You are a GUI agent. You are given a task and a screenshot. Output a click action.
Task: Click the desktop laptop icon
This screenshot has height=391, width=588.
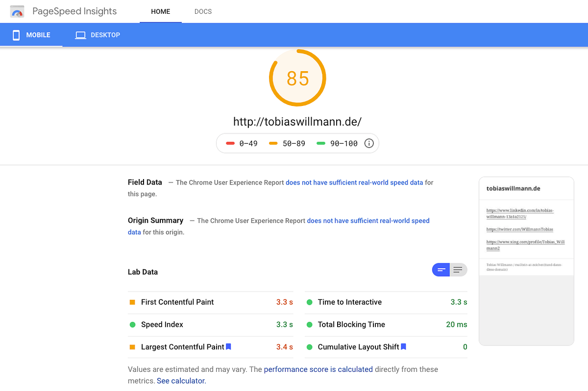coord(80,35)
